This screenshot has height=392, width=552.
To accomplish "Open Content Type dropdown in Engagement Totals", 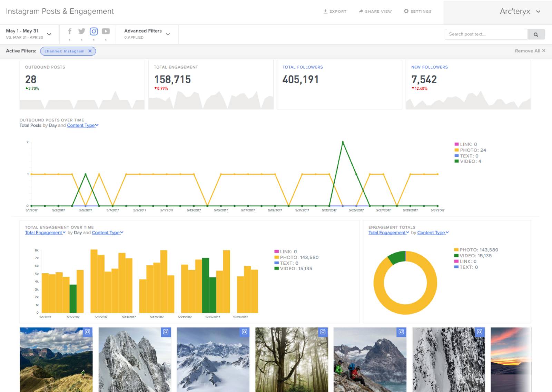I will 433,233.
